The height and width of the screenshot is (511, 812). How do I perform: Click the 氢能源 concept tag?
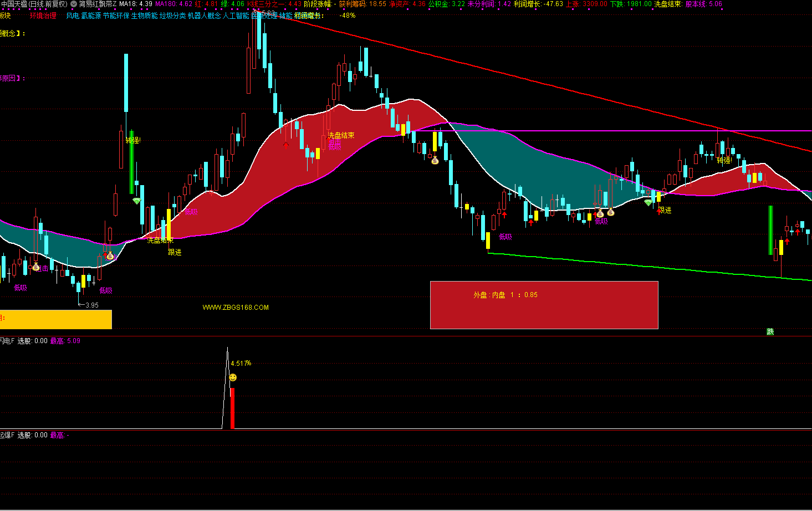[91, 16]
